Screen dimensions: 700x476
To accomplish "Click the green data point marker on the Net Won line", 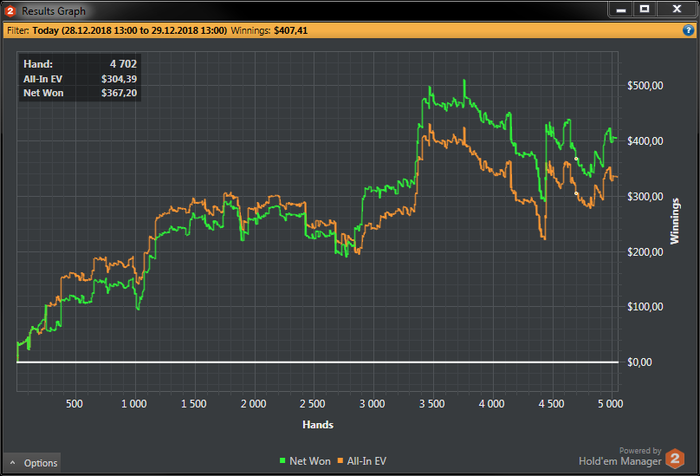I will coord(576,159).
